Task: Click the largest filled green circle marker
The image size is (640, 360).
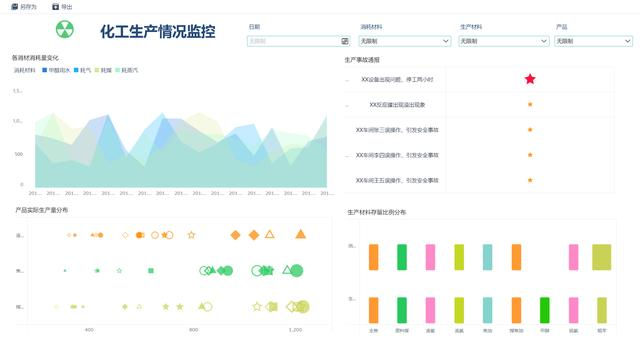Action: (x=297, y=271)
